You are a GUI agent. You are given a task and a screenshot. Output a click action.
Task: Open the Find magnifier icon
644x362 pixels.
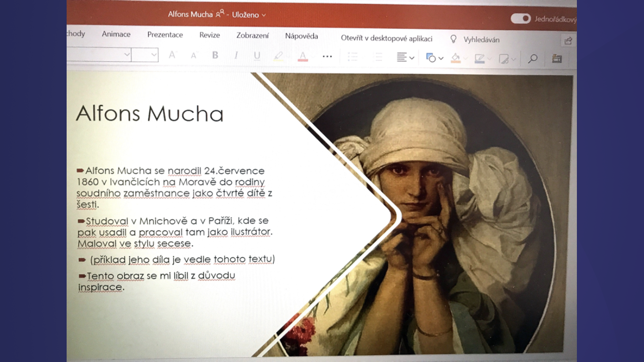coord(532,59)
